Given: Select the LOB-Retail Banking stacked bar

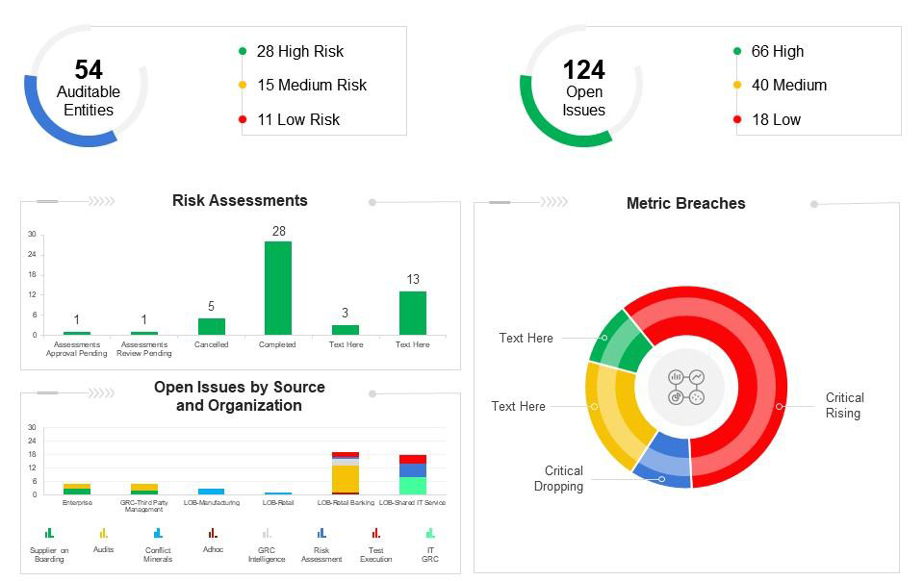Looking at the screenshot, I should [346, 473].
